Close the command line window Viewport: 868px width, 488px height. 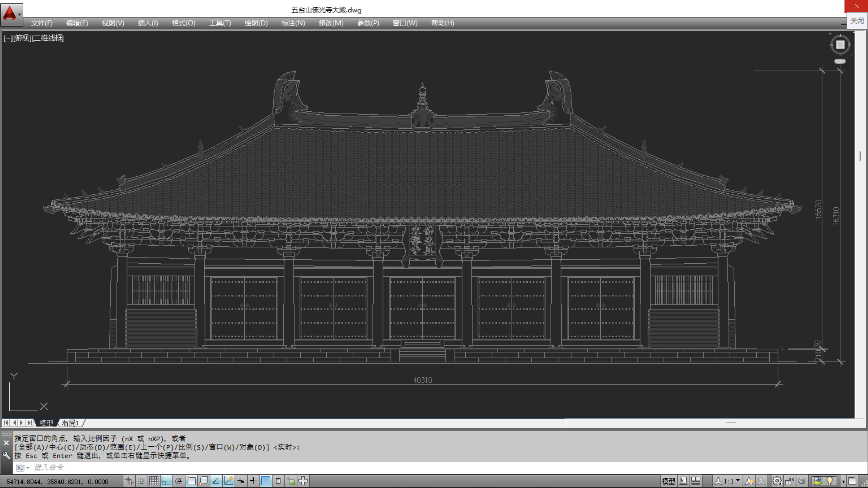click(x=6, y=443)
